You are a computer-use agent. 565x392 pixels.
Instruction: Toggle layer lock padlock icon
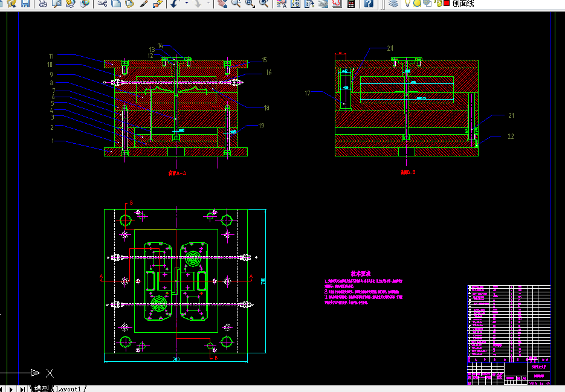438,3
